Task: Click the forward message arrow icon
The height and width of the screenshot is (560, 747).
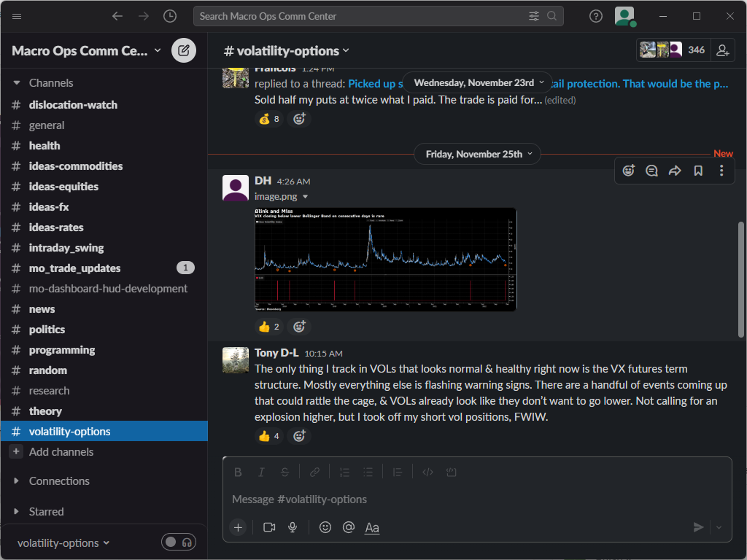Action: (x=675, y=171)
